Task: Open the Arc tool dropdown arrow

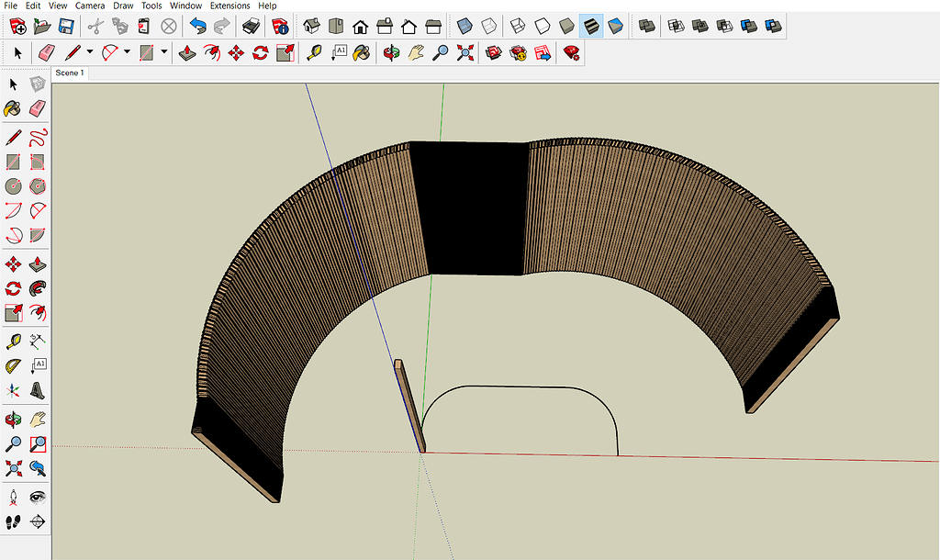Action: (x=127, y=52)
